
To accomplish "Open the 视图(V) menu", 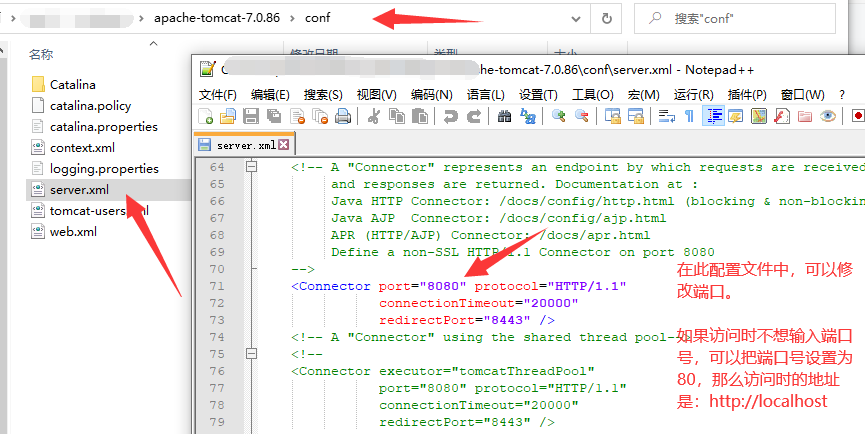I will (x=377, y=95).
